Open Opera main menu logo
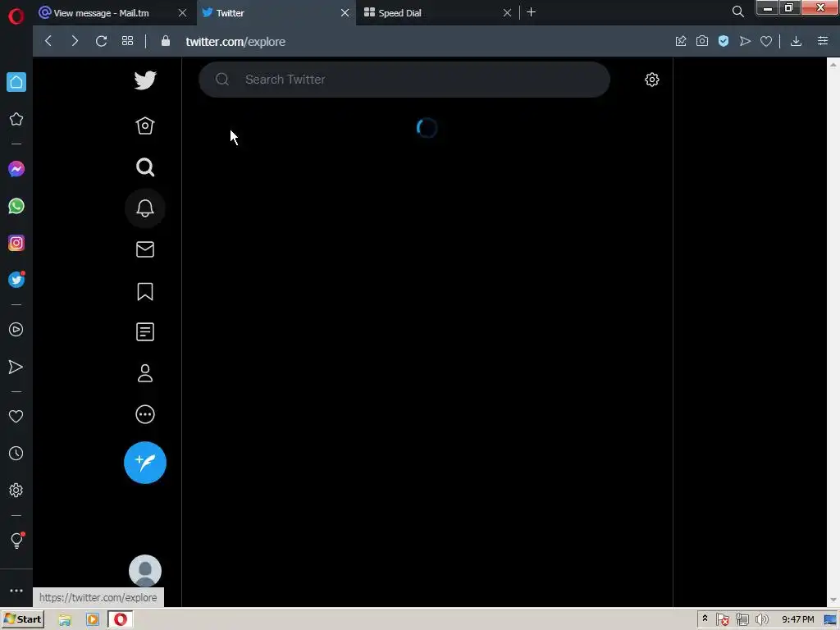The height and width of the screenshot is (630, 840). 16,16
